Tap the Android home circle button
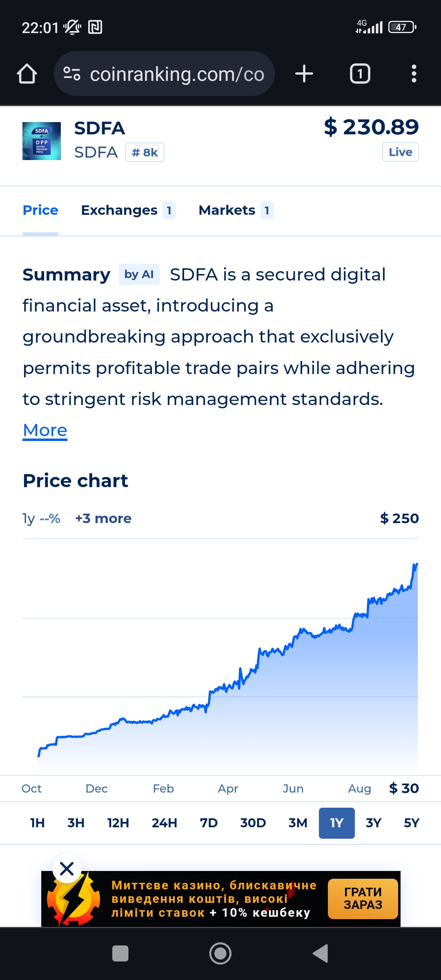 point(220,953)
